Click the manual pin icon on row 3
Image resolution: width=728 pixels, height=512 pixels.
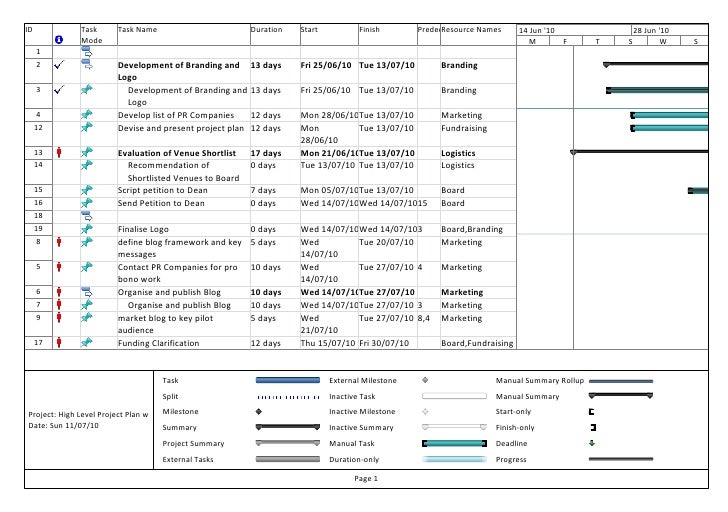86,89
